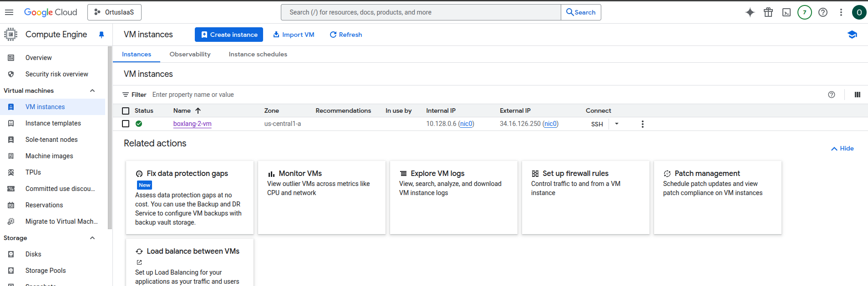Open the Patch management card

pos(718,198)
